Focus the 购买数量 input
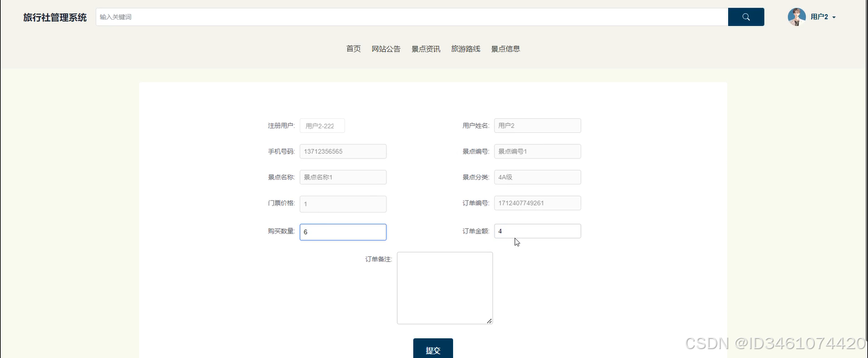Screen dimensions: 868x358 [343, 232]
